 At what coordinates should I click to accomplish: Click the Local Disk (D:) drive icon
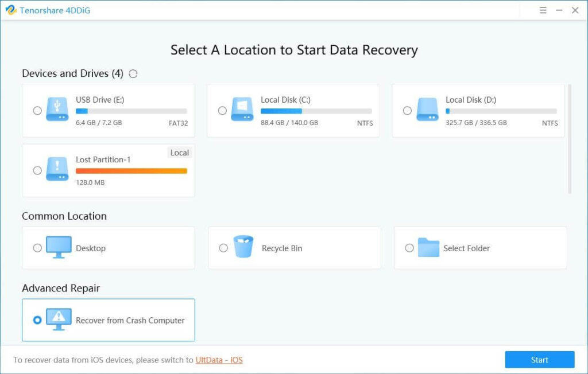coord(427,110)
